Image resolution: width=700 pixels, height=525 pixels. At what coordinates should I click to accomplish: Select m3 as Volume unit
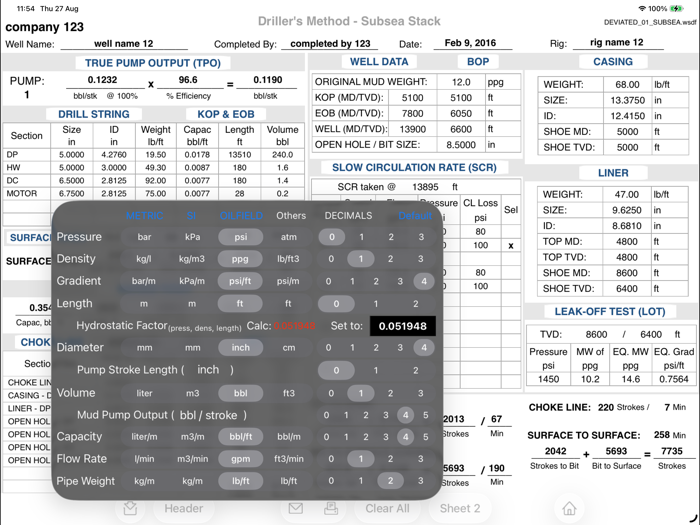(192, 393)
